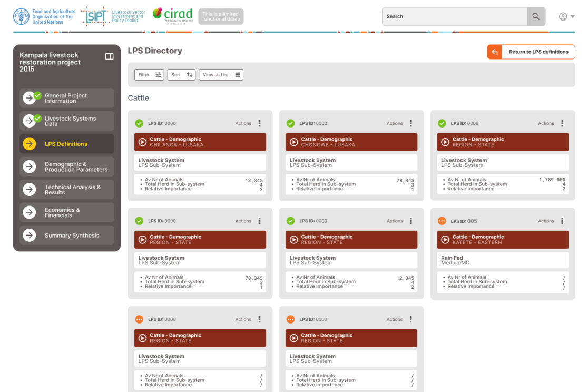
Task: Click the search magnifier icon
Action: click(x=536, y=16)
